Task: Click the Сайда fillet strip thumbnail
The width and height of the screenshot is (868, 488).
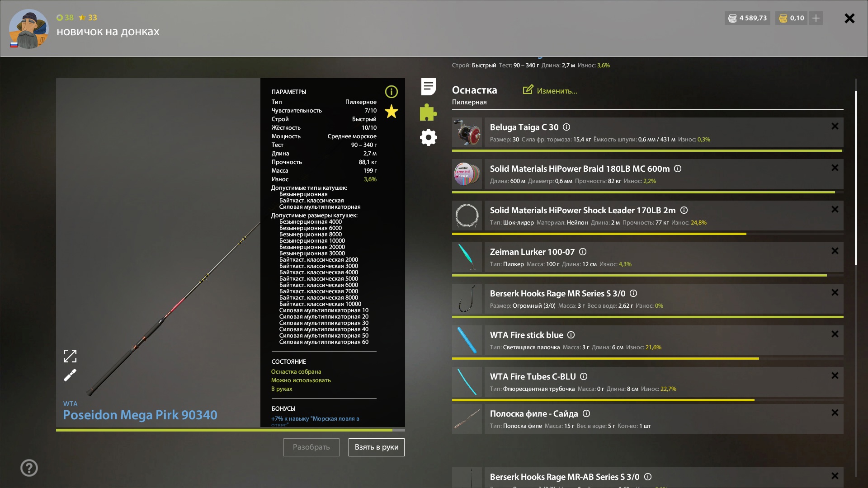Action: pyautogui.click(x=467, y=419)
